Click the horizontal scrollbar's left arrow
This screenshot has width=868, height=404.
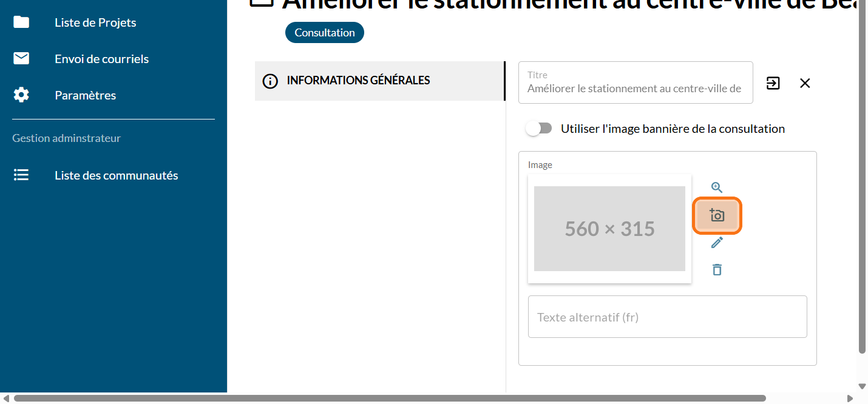6,399
